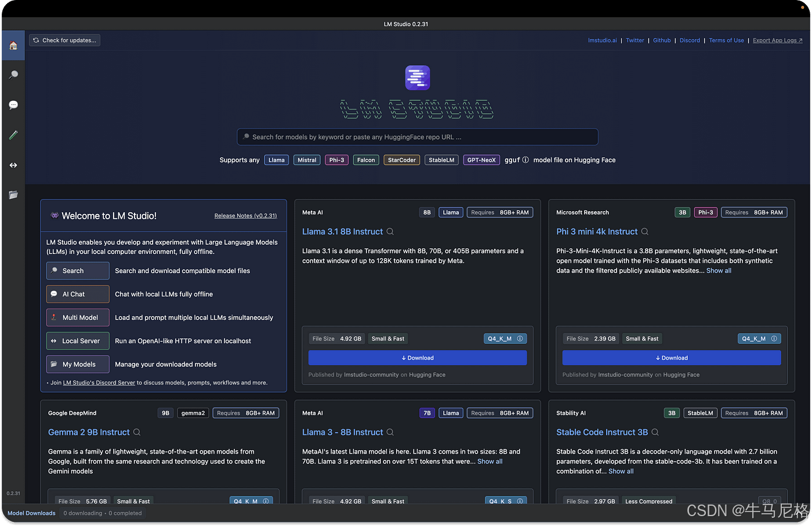Search icon next to Phi 3 mini 4k Instruct
Viewport: 812px width, 526px height.
tap(644, 231)
